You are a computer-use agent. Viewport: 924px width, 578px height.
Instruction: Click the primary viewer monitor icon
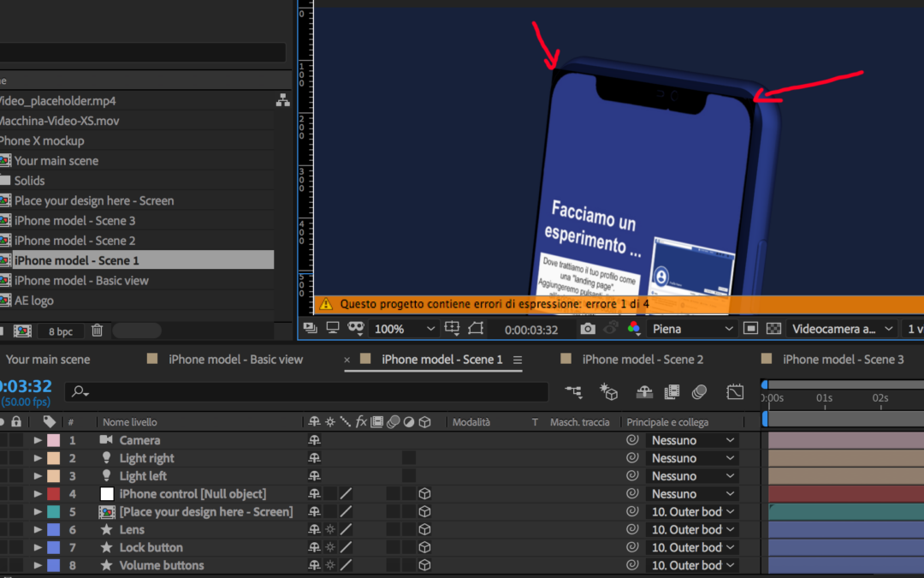(x=333, y=328)
